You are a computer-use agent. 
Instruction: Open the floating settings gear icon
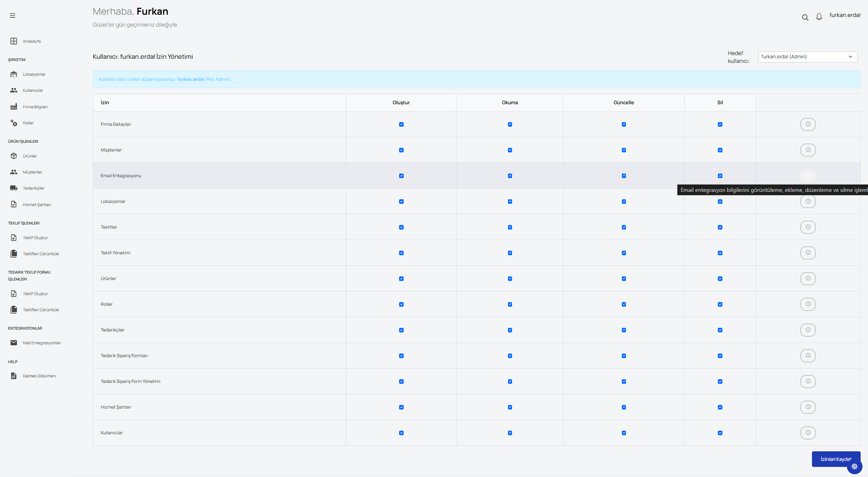click(854, 466)
